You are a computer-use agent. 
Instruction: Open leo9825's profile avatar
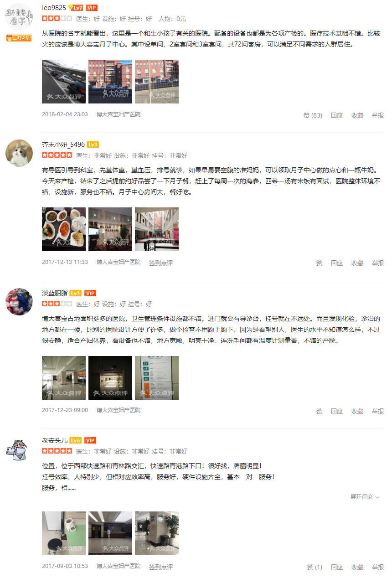[x=19, y=17]
